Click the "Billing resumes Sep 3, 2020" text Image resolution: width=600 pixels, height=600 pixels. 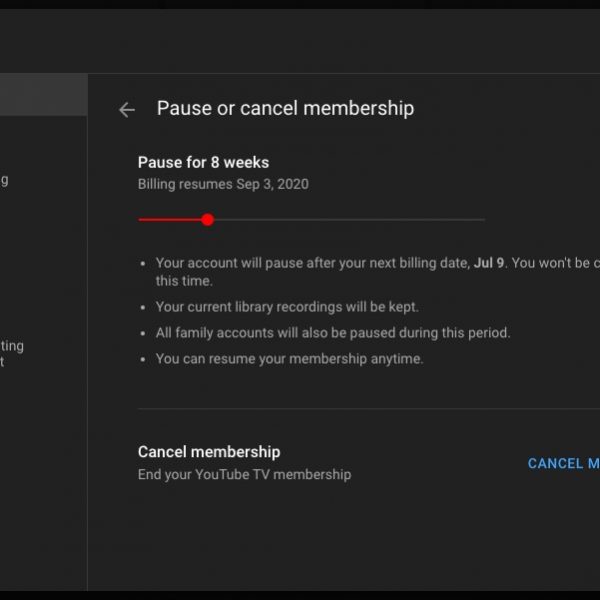click(223, 184)
